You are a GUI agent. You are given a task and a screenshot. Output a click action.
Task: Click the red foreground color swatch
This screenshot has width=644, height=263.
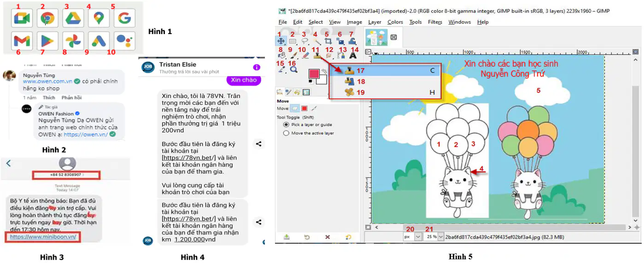click(x=314, y=74)
